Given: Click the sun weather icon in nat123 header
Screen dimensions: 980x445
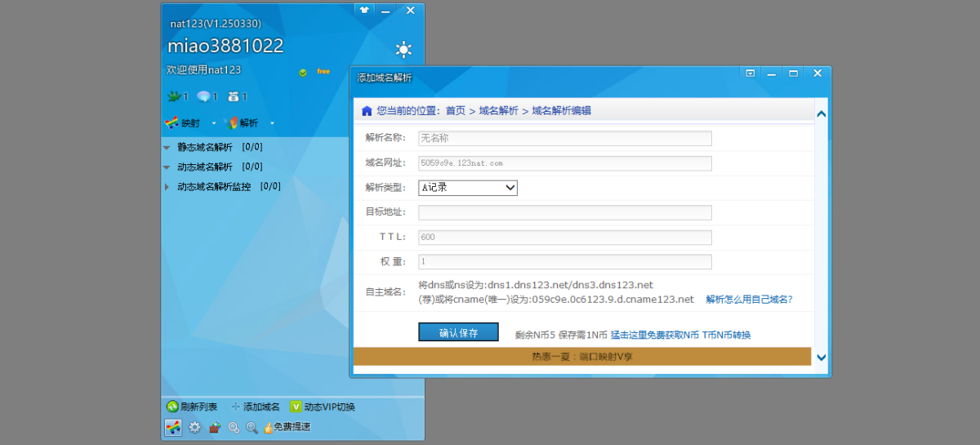Looking at the screenshot, I should click(x=403, y=50).
